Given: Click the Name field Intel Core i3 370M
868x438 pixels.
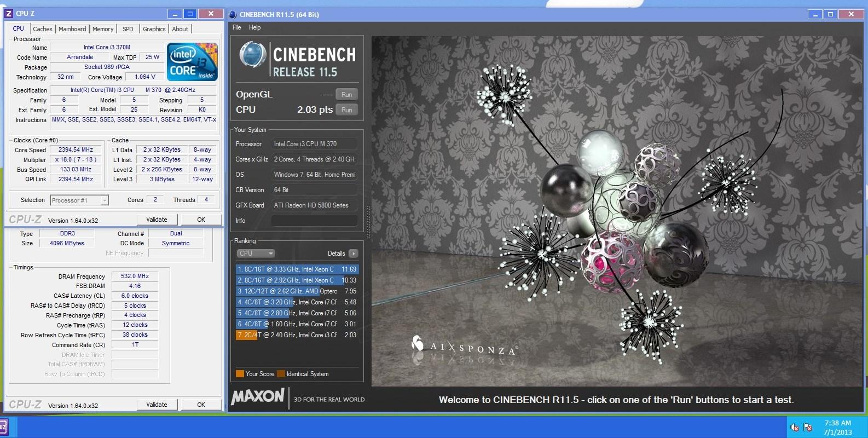Looking at the screenshot, I should coord(107,47).
